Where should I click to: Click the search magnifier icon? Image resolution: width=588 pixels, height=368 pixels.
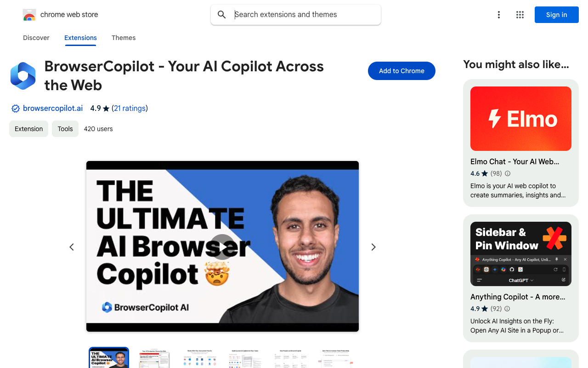point(222,15)
